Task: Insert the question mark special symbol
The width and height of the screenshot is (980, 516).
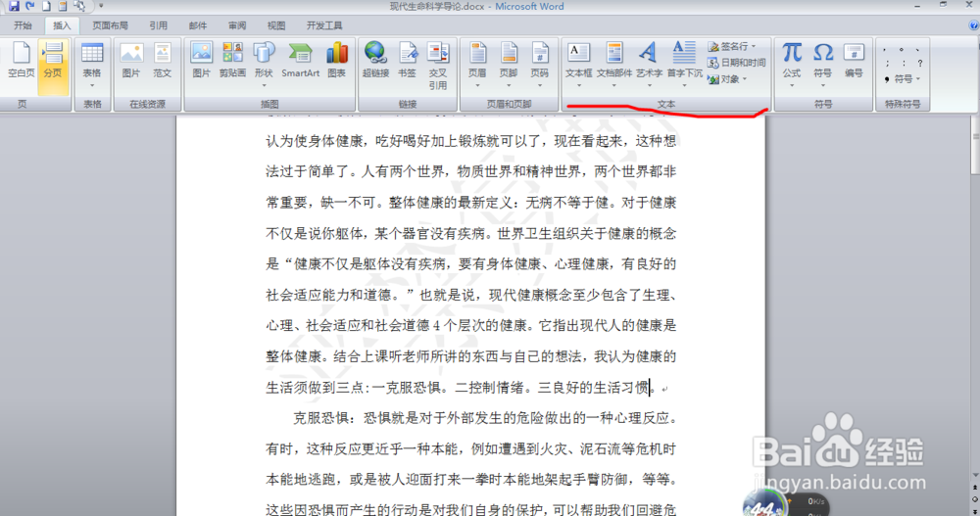Action: coord(920,63)
